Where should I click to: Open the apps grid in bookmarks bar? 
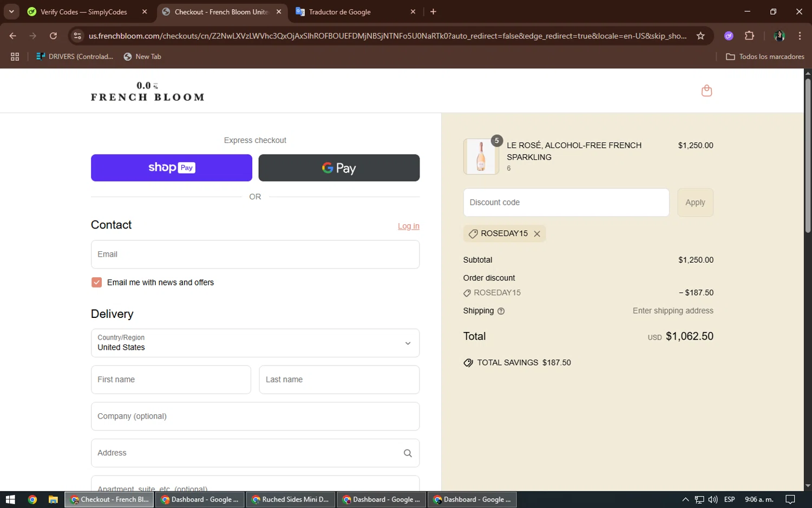click(x=15, y=56)
